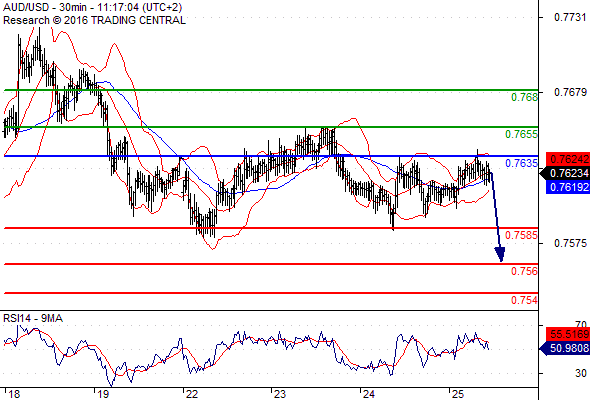Click the AUD/USD 30min chart title
Screen dimensions: 590x400
point(93,7)
